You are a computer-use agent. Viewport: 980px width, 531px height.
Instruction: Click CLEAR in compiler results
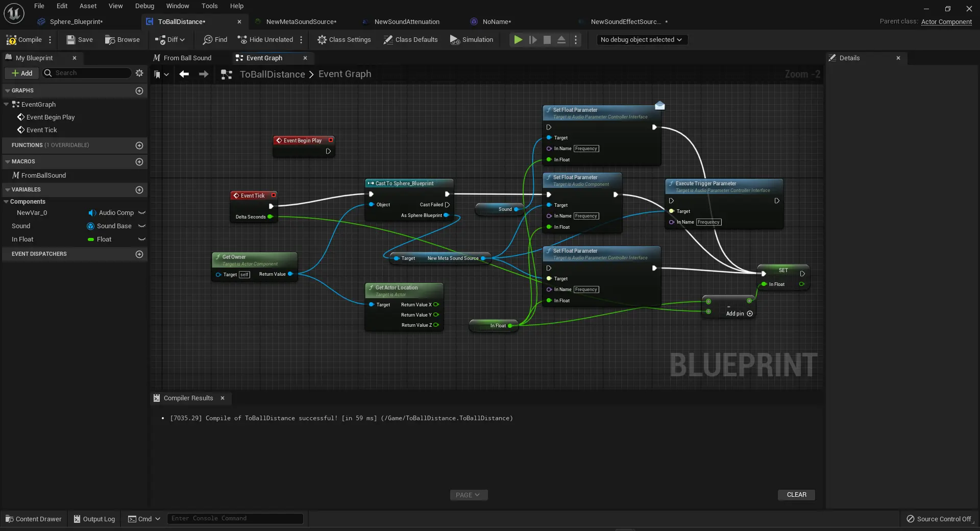796,495
